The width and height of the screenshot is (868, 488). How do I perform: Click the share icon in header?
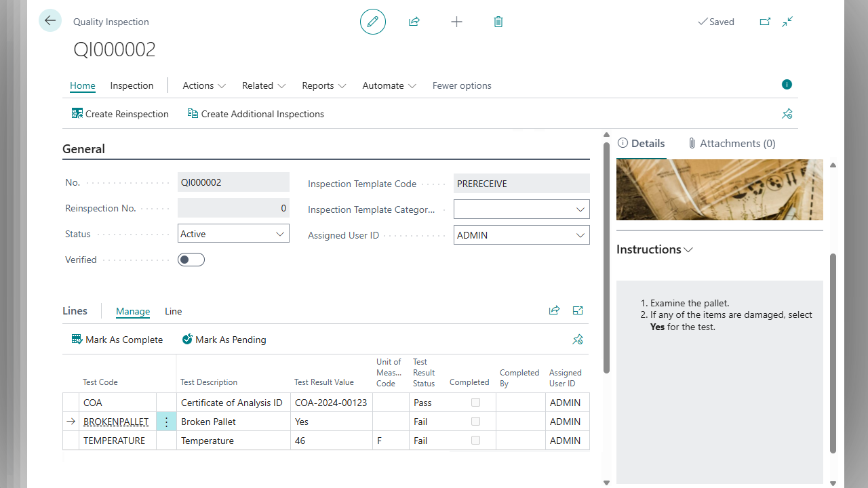pos(414,22)
